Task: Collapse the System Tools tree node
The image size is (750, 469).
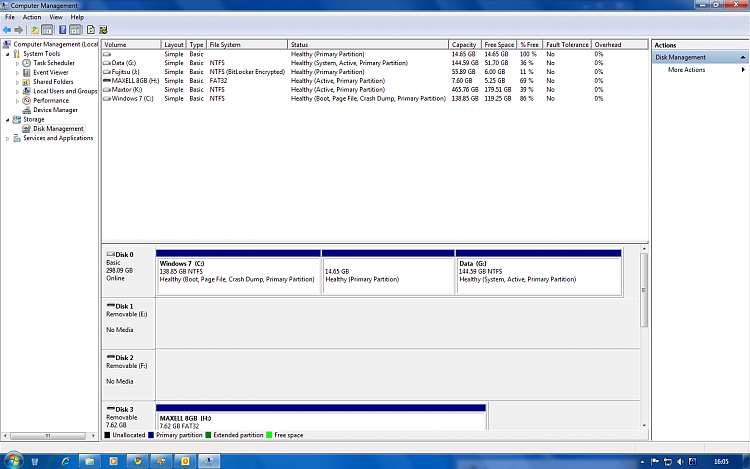Action: coord(8,54)
